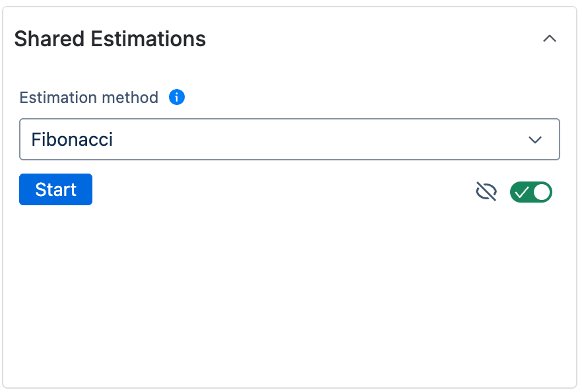Disable the green estimation toggle switch
582x392 pixels.
pos(531,192)
